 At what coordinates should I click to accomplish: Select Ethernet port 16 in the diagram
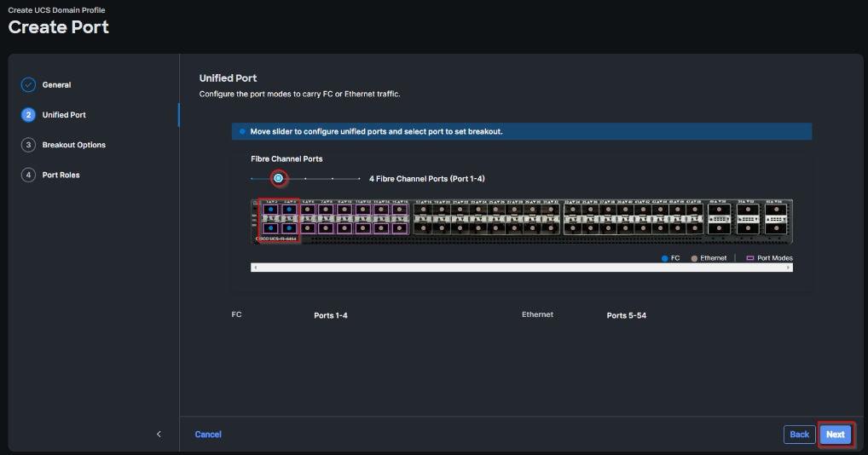[x=399, y=227]
